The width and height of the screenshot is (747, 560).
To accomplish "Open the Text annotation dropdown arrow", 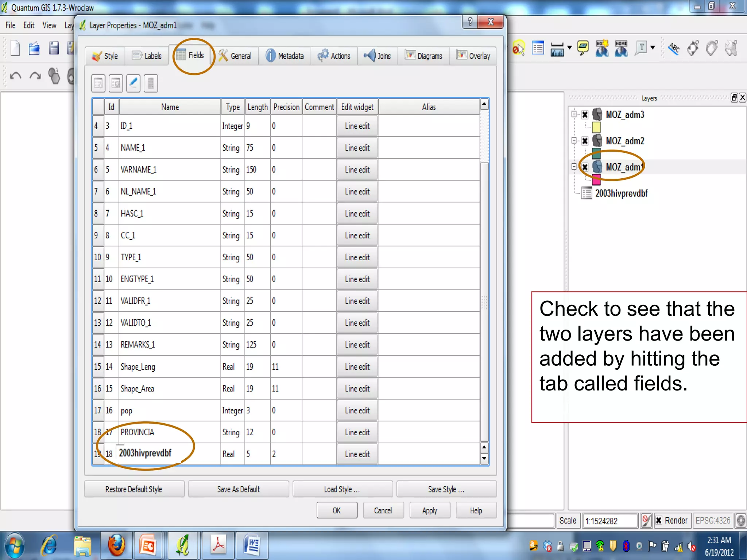I will pyautogui.click(x=653, y=47).
